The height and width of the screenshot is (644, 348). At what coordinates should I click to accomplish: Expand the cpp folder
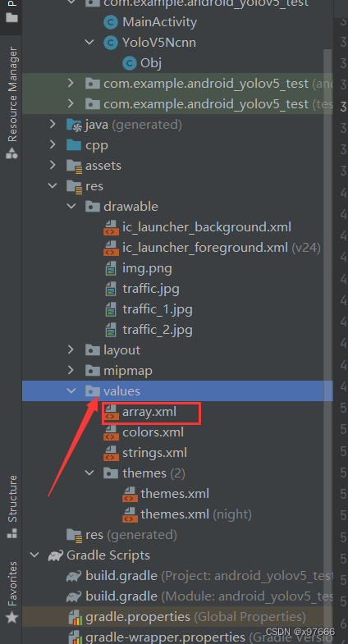coord(53,144)
